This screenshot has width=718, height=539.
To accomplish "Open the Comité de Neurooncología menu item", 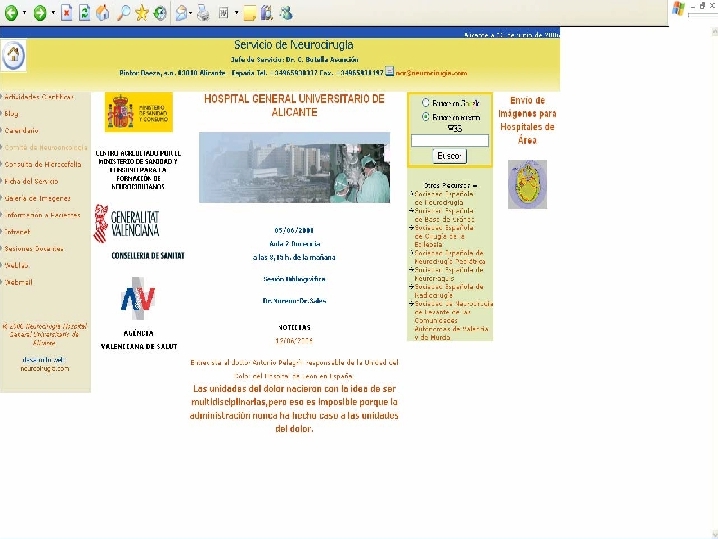I will [46, 147].
